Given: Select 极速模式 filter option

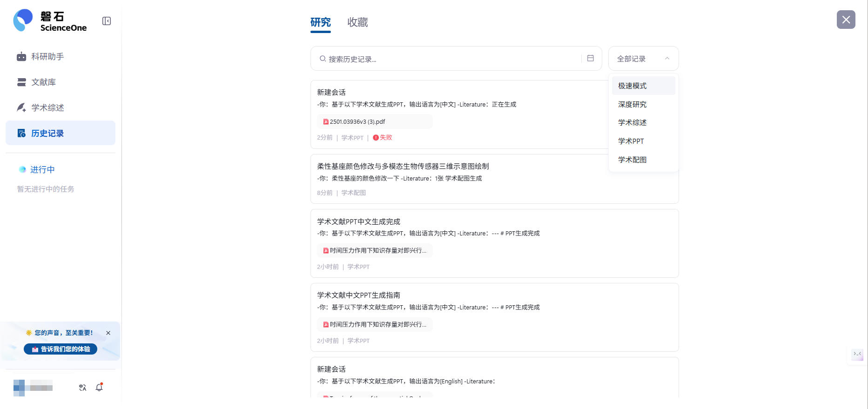Looking at the screenshot, I should (x=643, y=86).
